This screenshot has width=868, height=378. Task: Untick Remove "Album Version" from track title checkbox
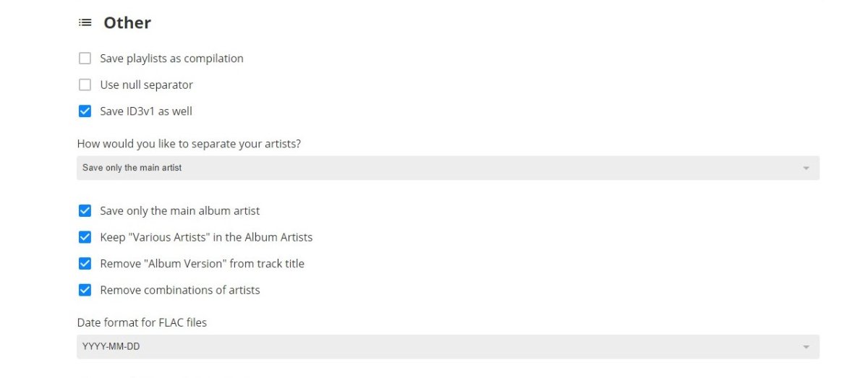[x=85, y=264]
